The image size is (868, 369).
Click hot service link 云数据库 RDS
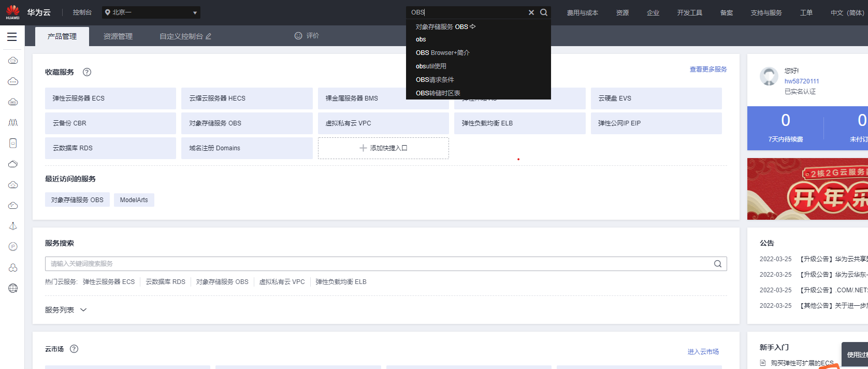(x=165, y=282)
